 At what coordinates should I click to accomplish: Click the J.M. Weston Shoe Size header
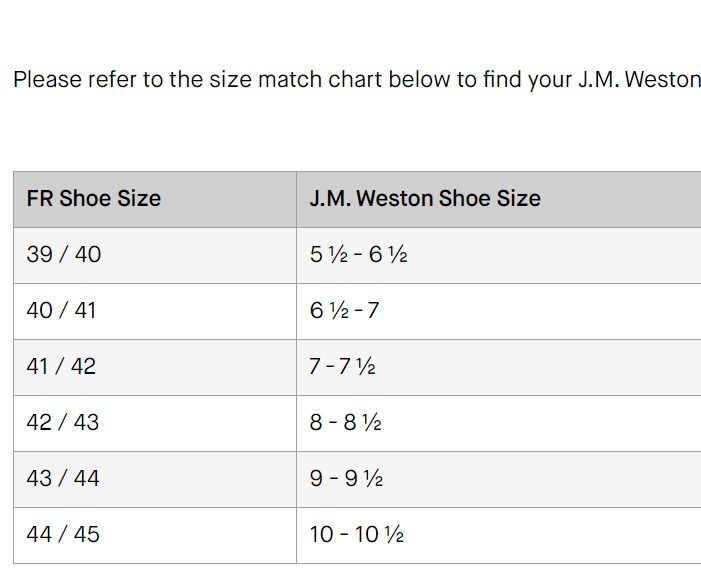click(x=425, y=198)
